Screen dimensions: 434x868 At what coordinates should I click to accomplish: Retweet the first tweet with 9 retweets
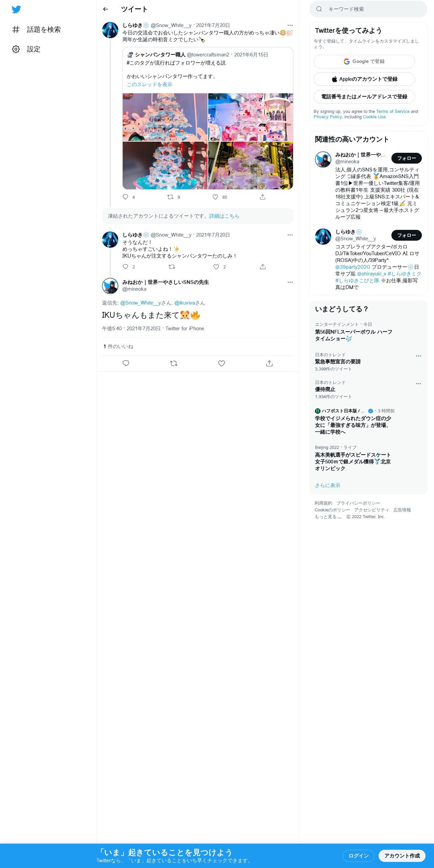click(170, 197)
